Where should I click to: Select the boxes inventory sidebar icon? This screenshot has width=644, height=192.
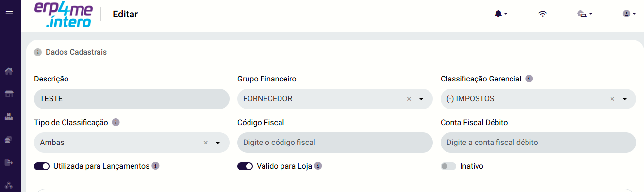click(x=8, y=116)
